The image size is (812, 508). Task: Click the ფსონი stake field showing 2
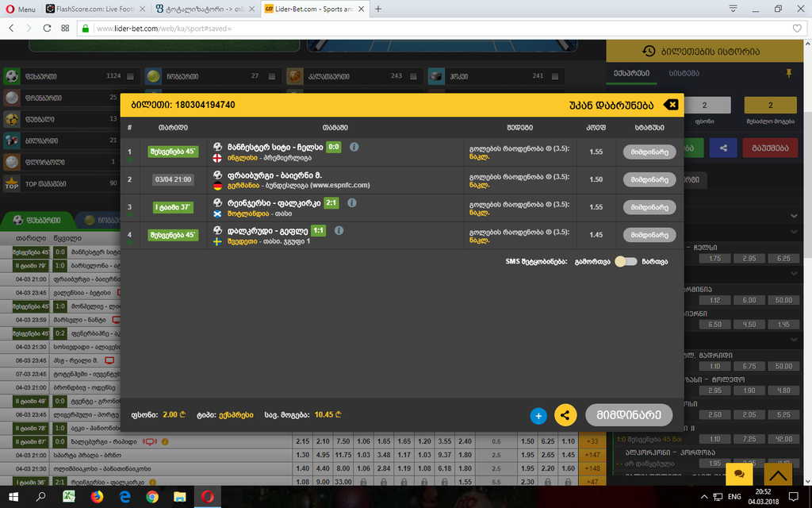click(x=704, y=106)
